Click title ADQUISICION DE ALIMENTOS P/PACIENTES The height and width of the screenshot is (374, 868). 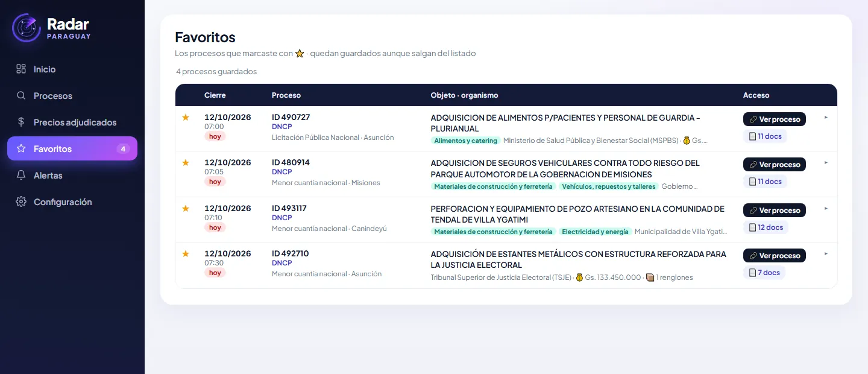[x=565, y=123]
